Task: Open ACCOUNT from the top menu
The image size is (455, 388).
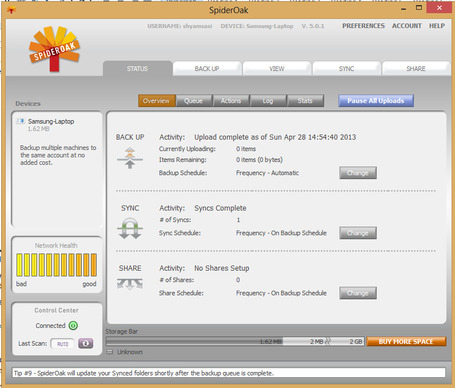Action: [407, 26]
